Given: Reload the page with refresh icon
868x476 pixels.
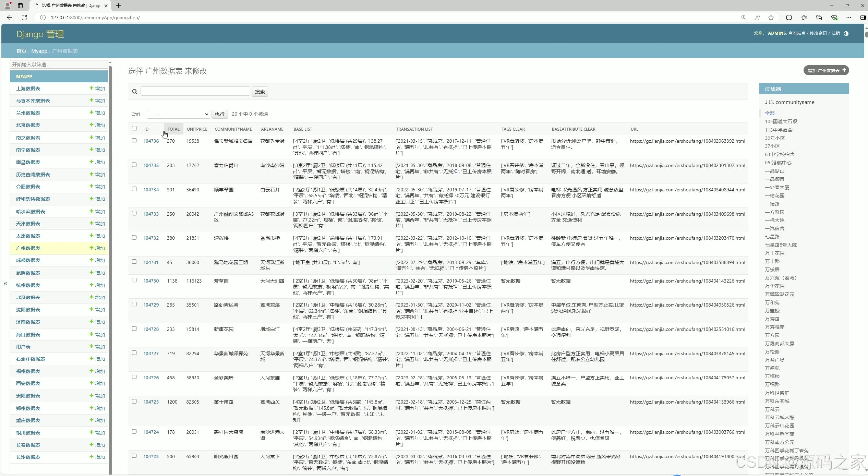Looking at the screenshot, I should (24, 18).
